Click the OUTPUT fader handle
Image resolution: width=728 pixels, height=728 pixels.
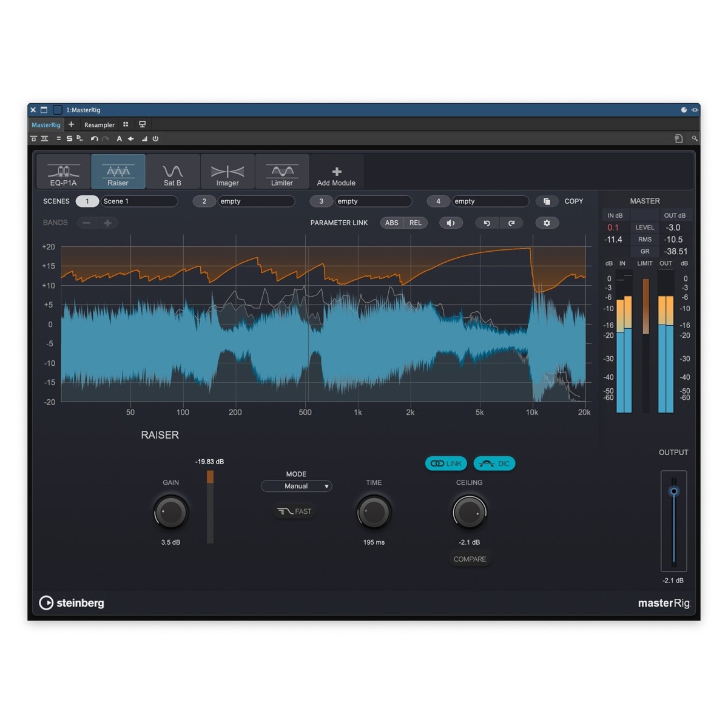(x=673, y=491)
